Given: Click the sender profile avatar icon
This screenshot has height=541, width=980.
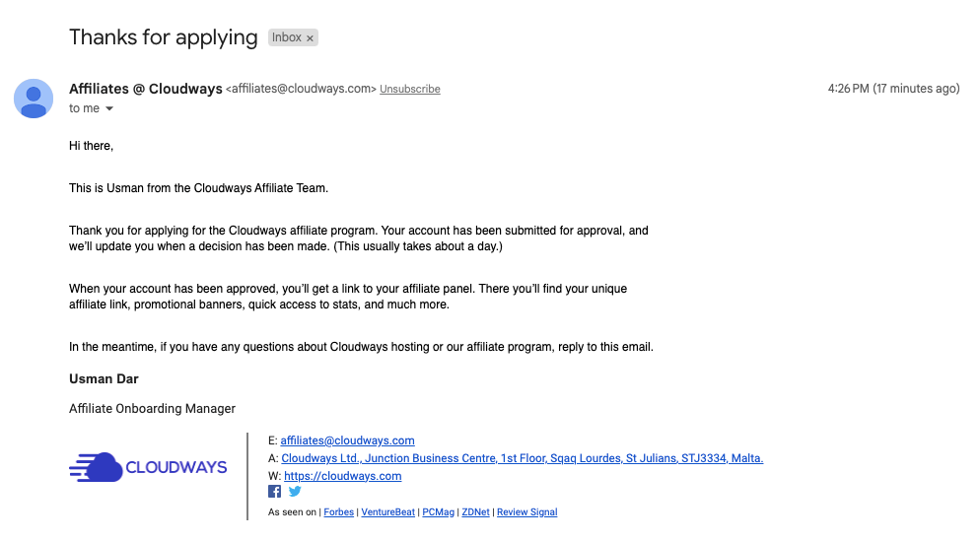Looking at the screenshot, I should (34, 99).
